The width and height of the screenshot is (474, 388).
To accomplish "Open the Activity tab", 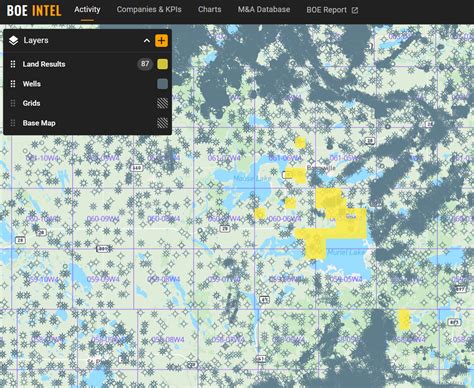I will 87,10.
